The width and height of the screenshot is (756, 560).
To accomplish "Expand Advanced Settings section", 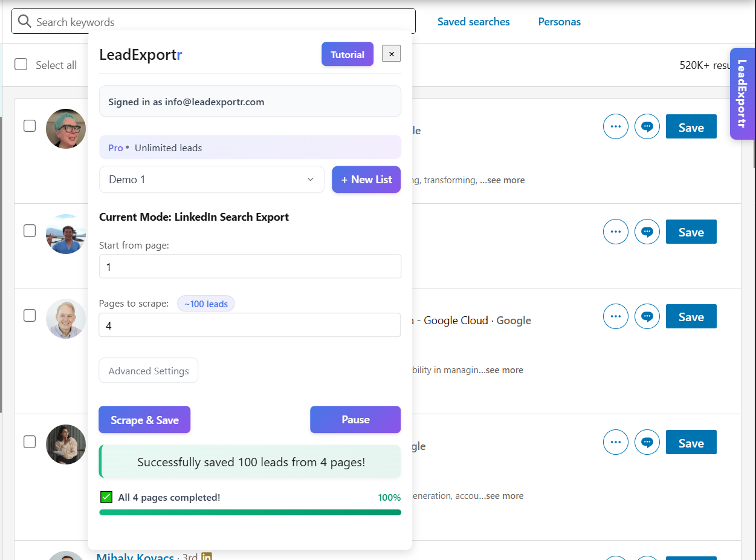I will click(149, 371).
